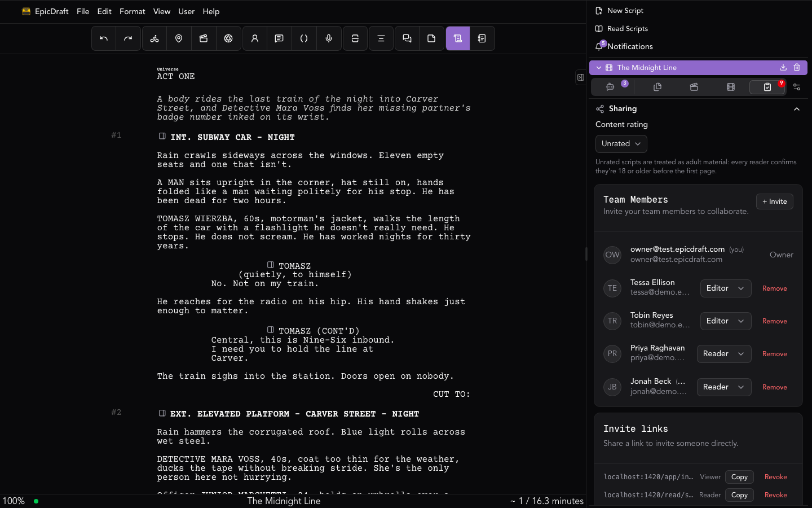This screenshot has height=508, width=812.
Task: Collapse the Sharing section chevron
Action: click(797, 109)
